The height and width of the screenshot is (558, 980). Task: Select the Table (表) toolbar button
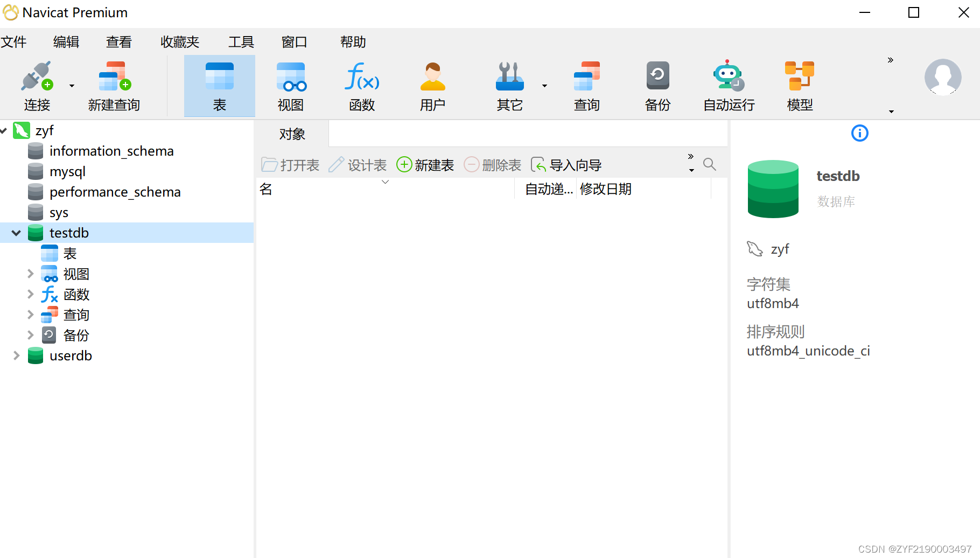point(220,86)
